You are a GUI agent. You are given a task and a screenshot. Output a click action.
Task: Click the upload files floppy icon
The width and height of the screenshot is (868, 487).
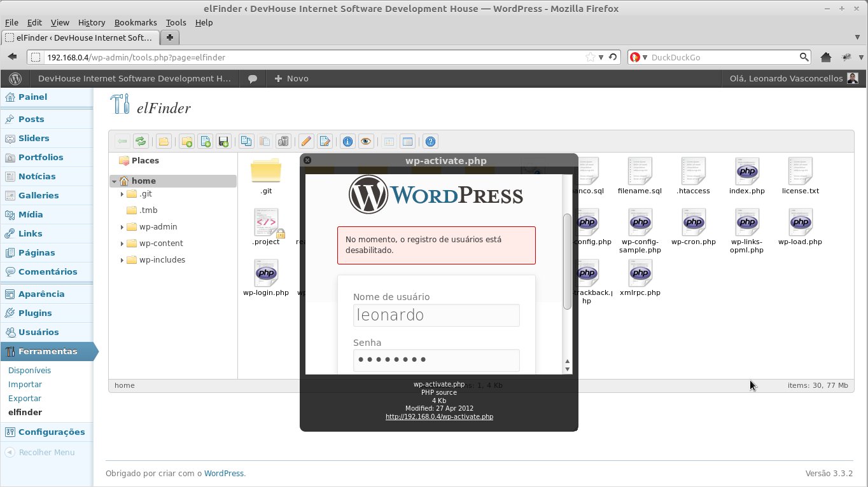tap(223, 142)
